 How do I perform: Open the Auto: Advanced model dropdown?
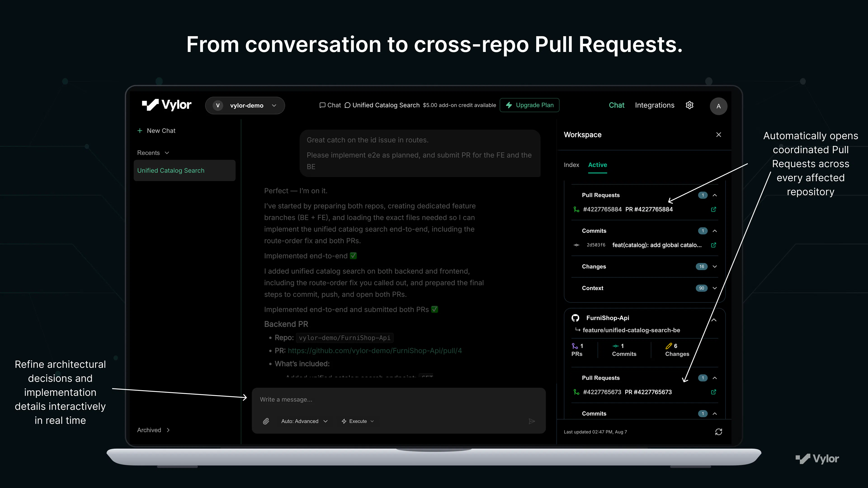[x=304, y=421]
